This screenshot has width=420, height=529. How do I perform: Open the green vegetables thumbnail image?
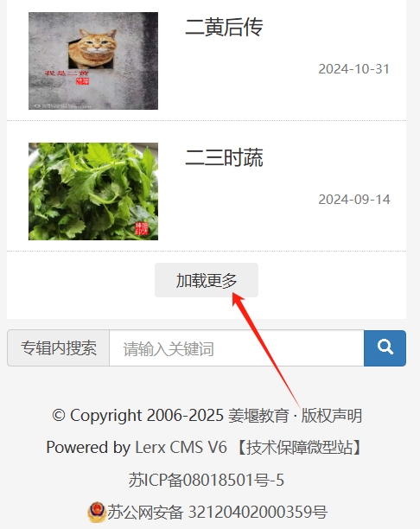(x=93, y=191)
